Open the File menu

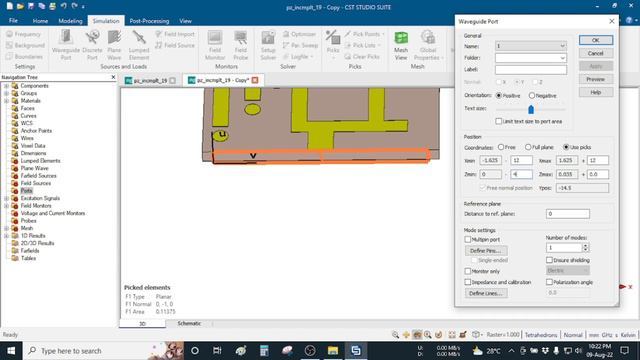(x=13, y=20)
